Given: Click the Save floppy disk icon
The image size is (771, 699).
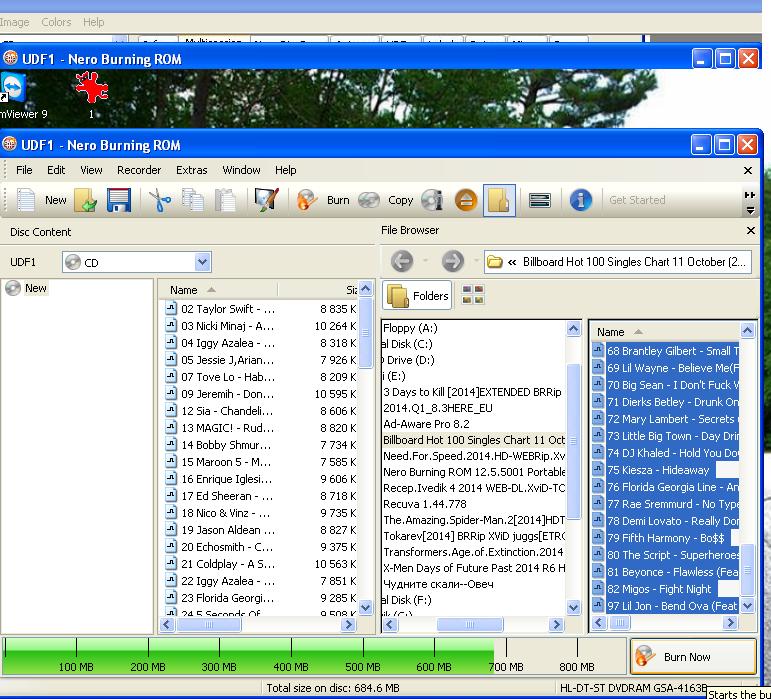Looking at the screenshot, I should pos(119,200).
